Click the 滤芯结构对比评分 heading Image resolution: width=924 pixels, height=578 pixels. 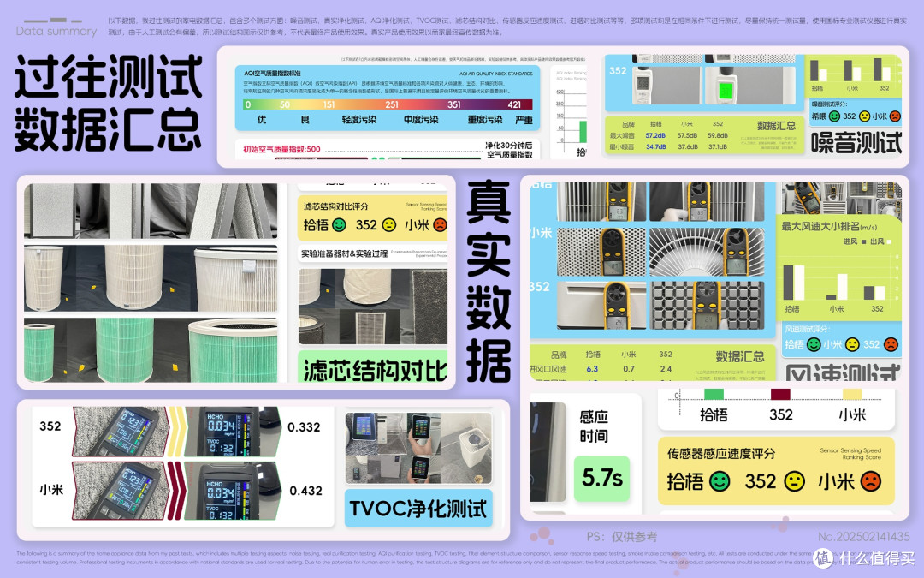[x=336, y=206]
